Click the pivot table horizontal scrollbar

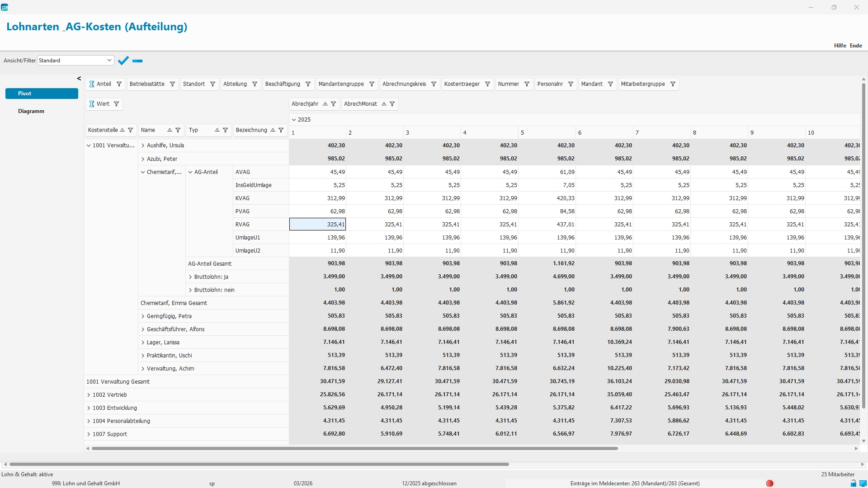pyautogui.click(x=354, y=448)
